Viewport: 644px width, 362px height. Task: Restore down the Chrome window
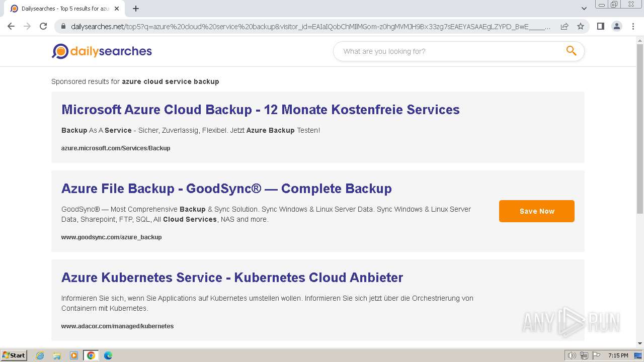coord(614,5)
